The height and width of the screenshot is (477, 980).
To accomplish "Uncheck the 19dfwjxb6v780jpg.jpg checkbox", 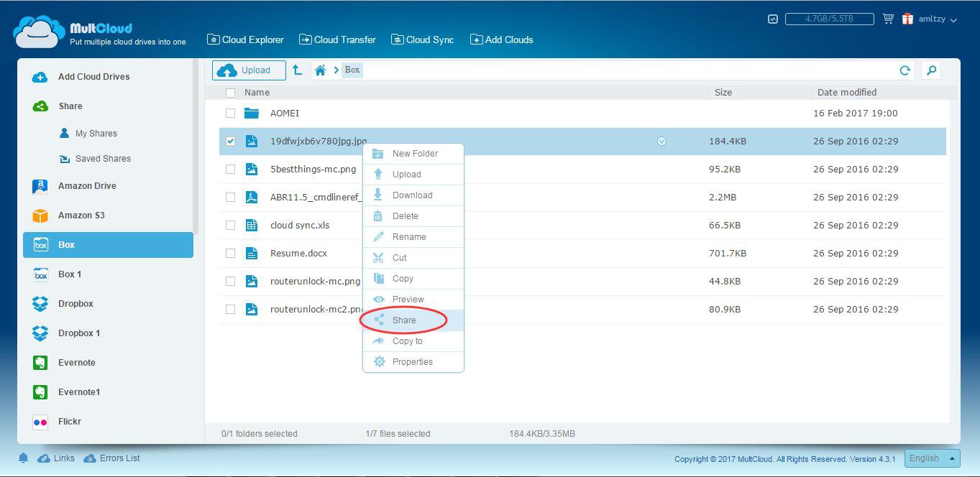I will [230, 142].
